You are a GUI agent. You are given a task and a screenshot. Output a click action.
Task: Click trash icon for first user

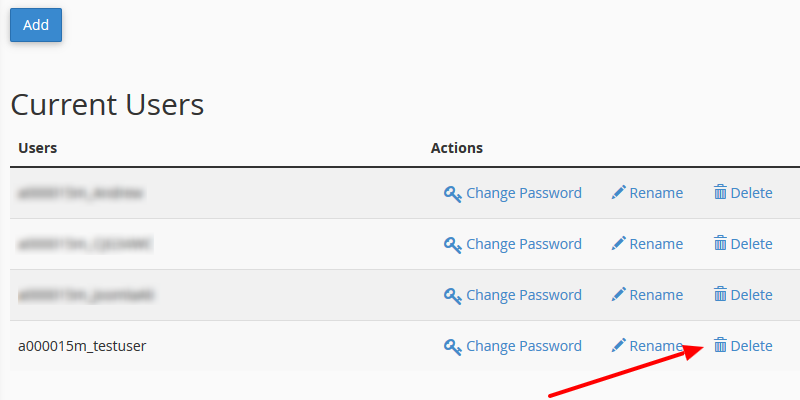720,193
